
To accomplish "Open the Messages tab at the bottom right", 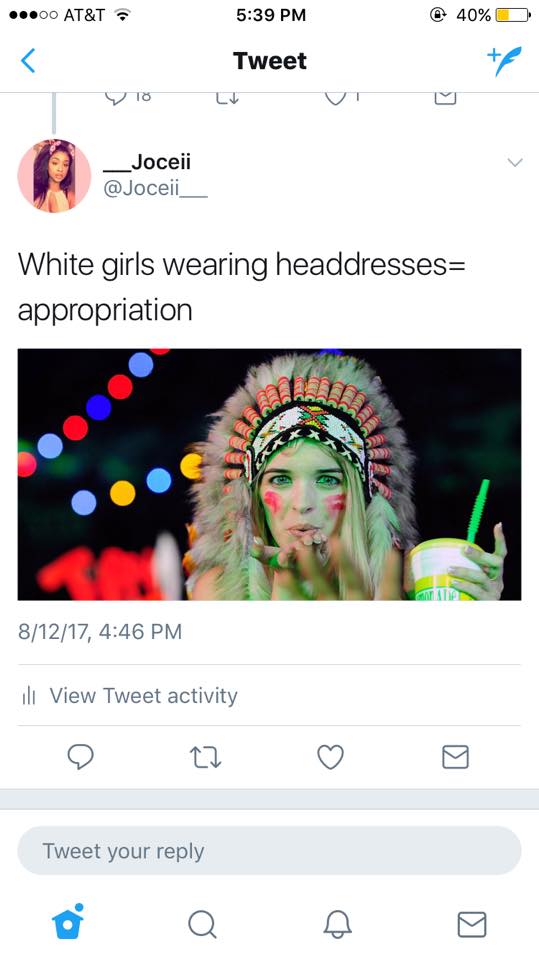I will (x=472, y=924).
